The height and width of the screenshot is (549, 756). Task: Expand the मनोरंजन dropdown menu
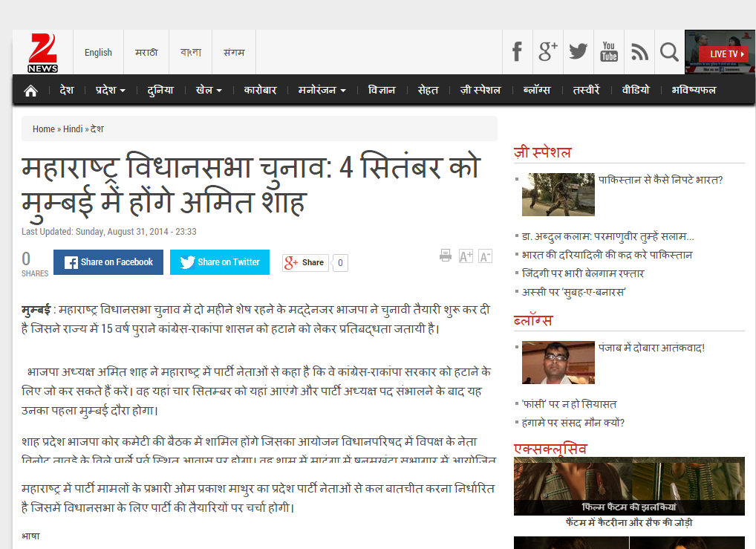click(322, 90)
